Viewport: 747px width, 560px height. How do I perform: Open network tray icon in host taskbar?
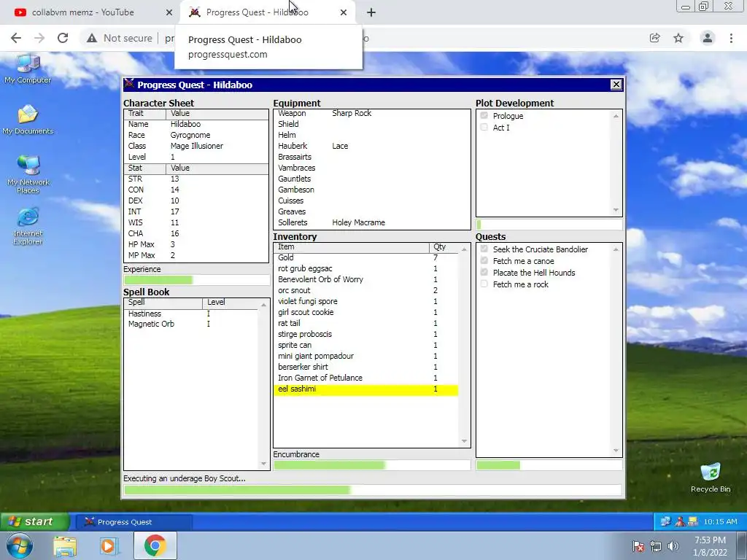(x=656, y=546)
